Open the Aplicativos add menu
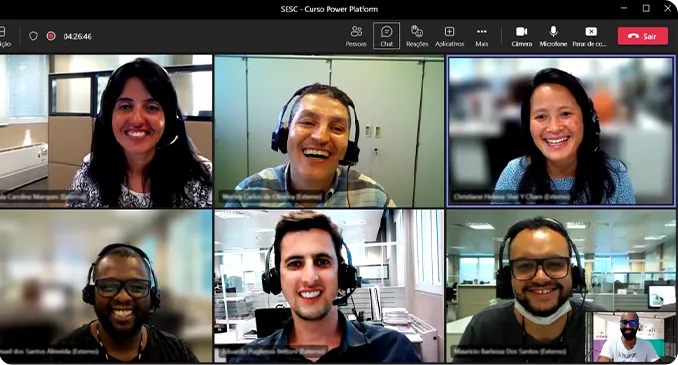 449,36
